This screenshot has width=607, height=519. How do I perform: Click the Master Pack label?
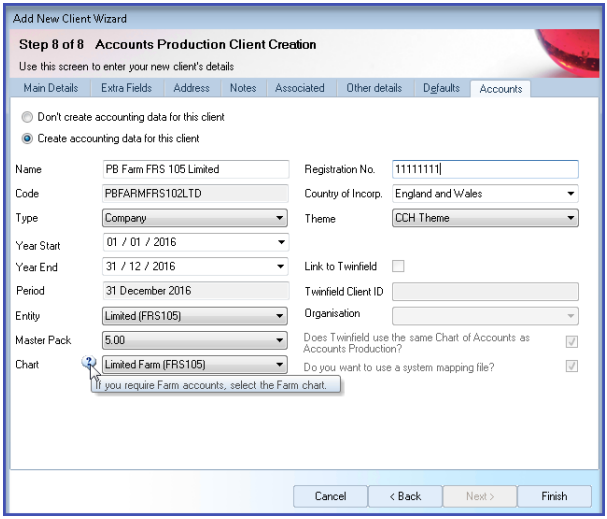coord(43,340)
